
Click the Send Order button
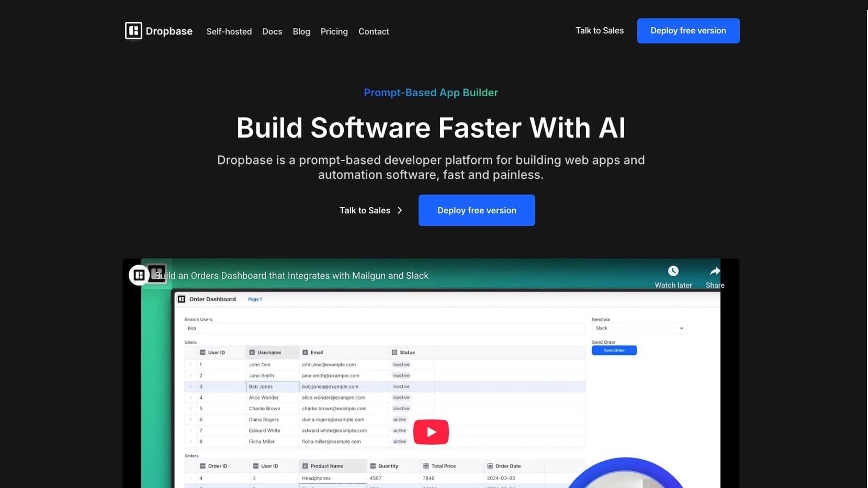pos(614,350)
